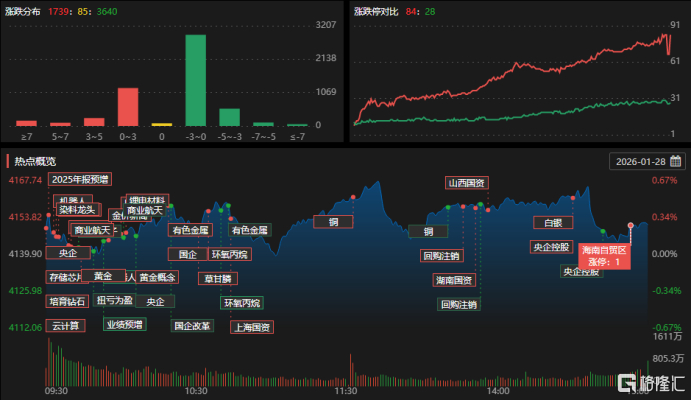Click the timeline marker above 海南自贸区

click(631, 226)
